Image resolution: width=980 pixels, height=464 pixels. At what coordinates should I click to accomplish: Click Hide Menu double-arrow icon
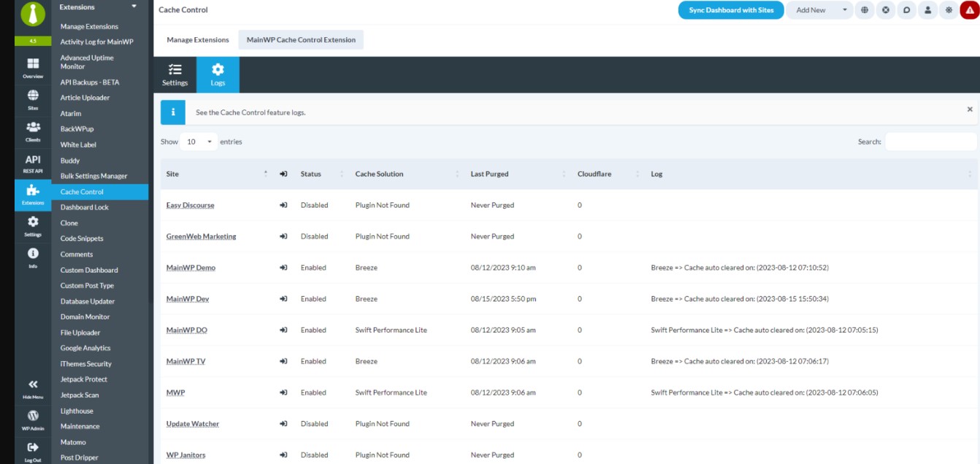click(33, 384)
